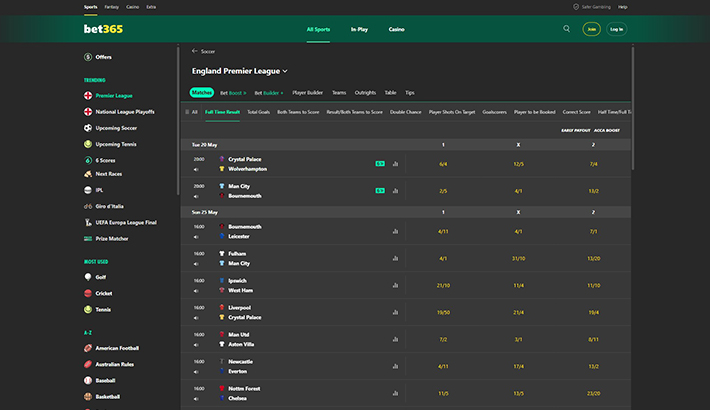Open National League Playoffs

(x=120, y=112)
